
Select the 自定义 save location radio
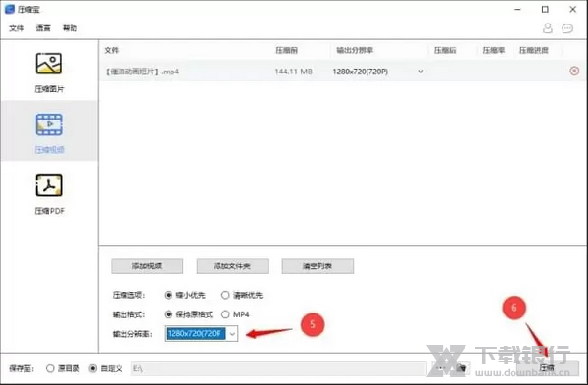tap(93, 368)
